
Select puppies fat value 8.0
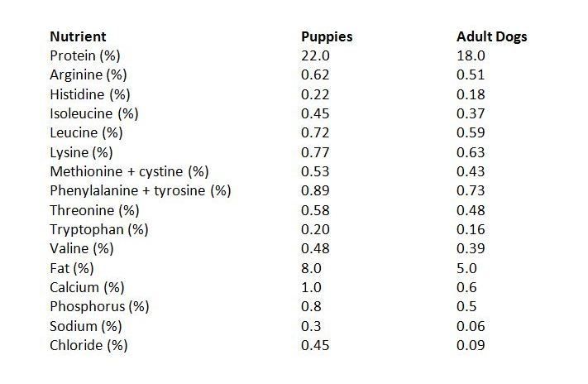[x=311, y=268]
